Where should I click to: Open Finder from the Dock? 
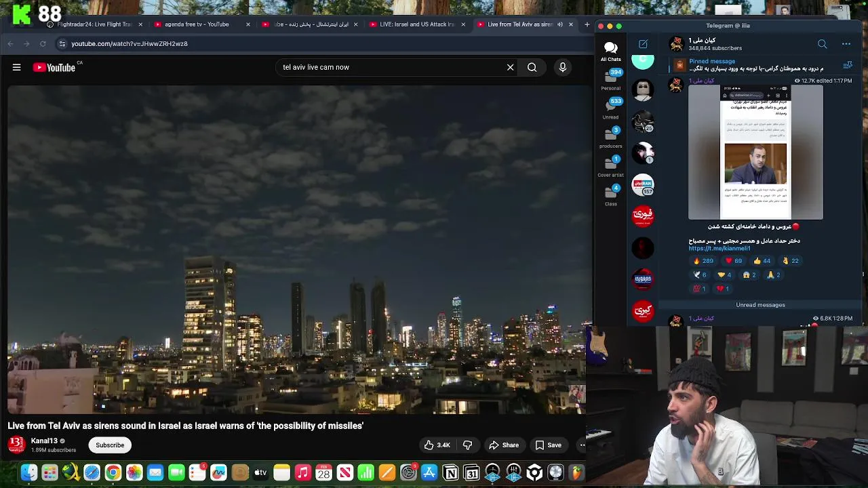28,472
